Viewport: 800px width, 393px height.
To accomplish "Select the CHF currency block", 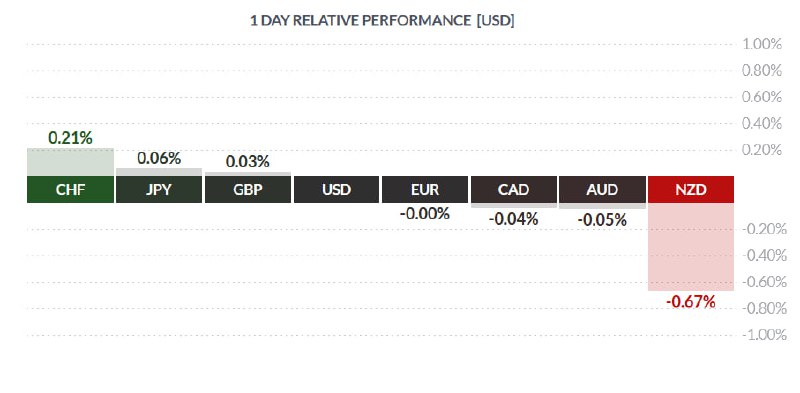I will pyautogui.click(x=70, y=189).
